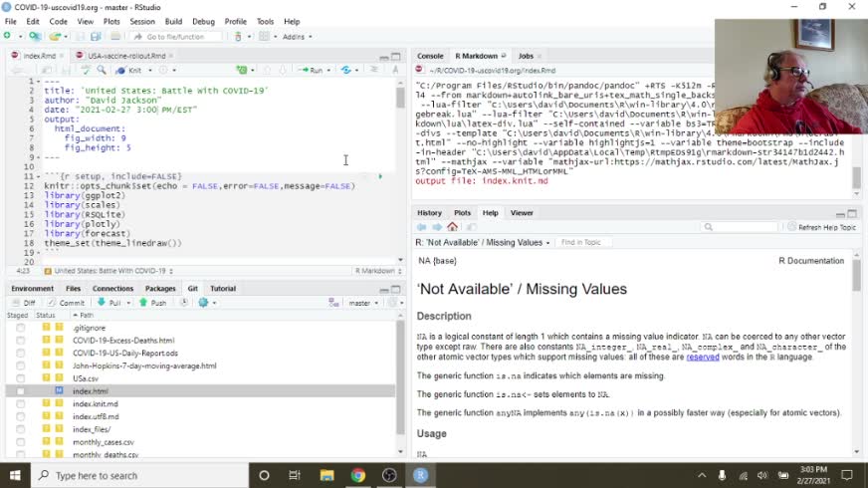This screenshot has width=868, height=488.
Task: Click the Go to file/function field
Action: point(175,37)
